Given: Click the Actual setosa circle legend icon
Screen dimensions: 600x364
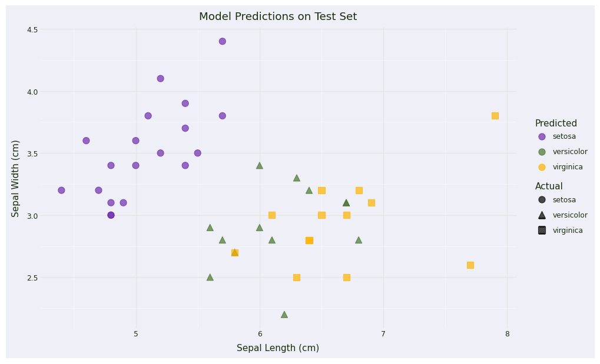Looking at the screenshot, I should pyautogui.click(x=542, y=200).
